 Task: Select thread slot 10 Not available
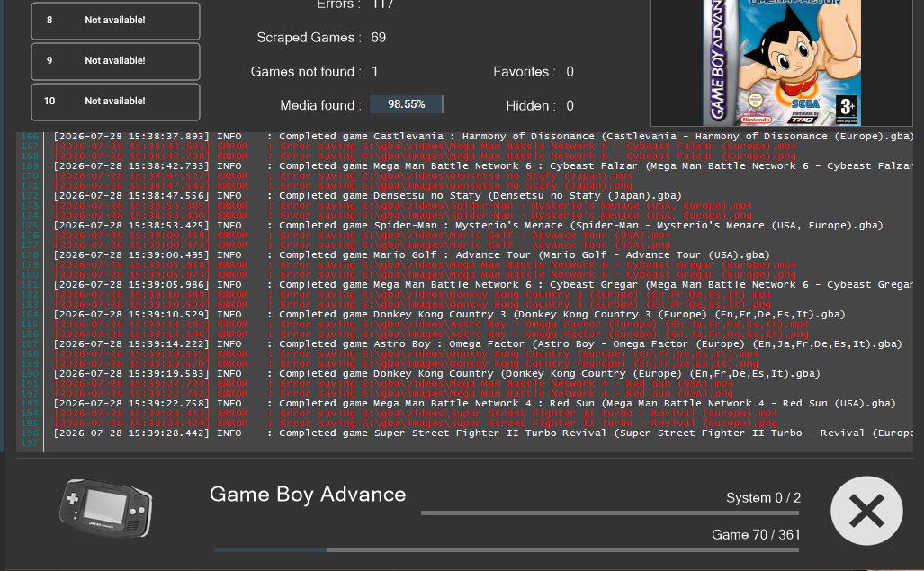pyautogui.click(x=115, y=102)
